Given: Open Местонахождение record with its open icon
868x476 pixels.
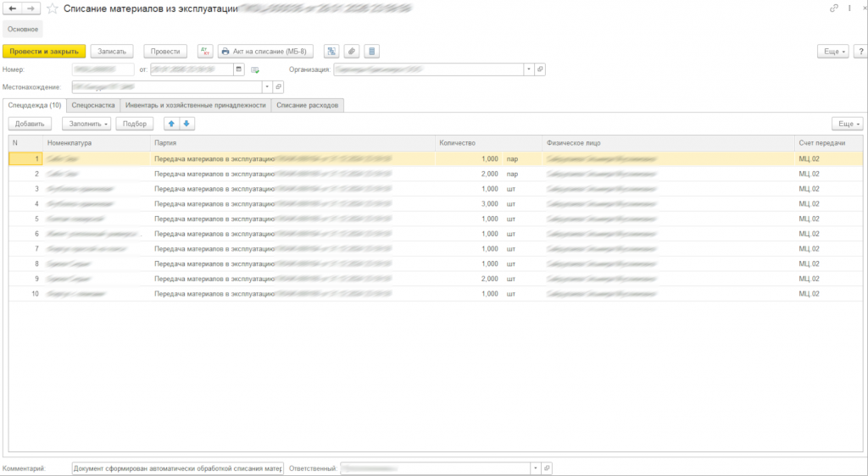Looking at the screenshot, I should pyautogui.click(x=278, y=86).
